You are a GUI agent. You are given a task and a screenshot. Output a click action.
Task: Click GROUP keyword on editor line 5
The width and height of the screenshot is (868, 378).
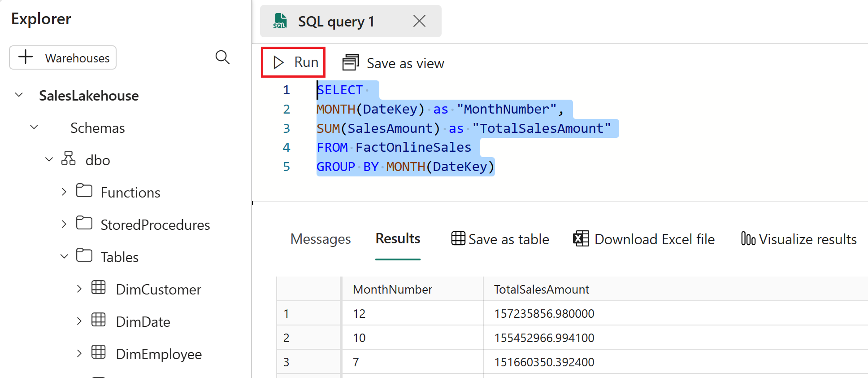coord(336,167)
